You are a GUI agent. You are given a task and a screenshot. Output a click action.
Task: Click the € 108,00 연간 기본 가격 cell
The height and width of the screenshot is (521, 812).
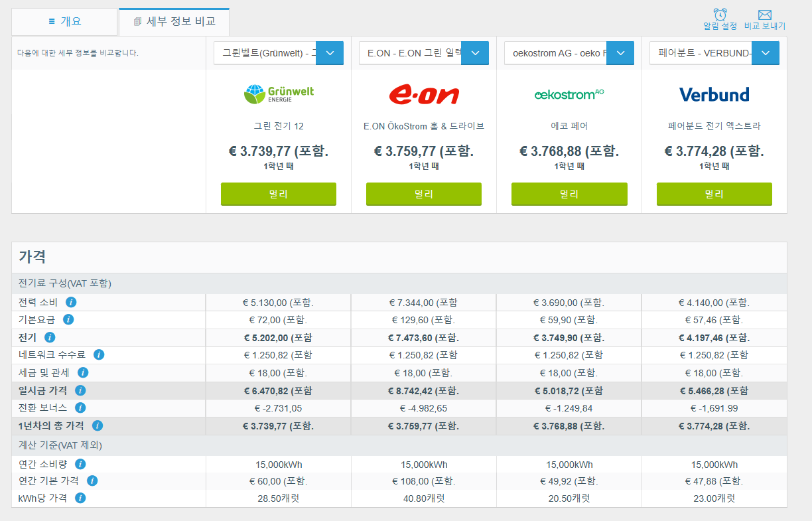[x=424, y=481]
